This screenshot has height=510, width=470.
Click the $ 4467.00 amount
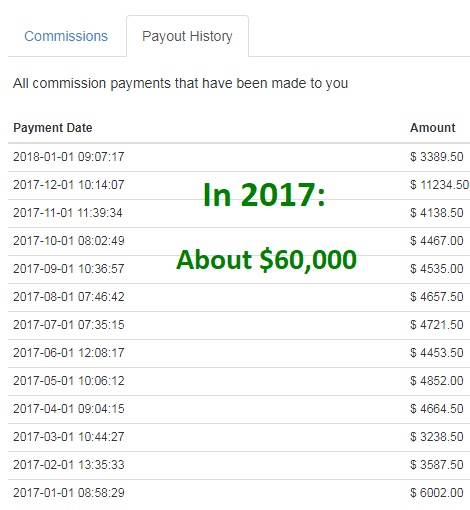pos(437,241)
